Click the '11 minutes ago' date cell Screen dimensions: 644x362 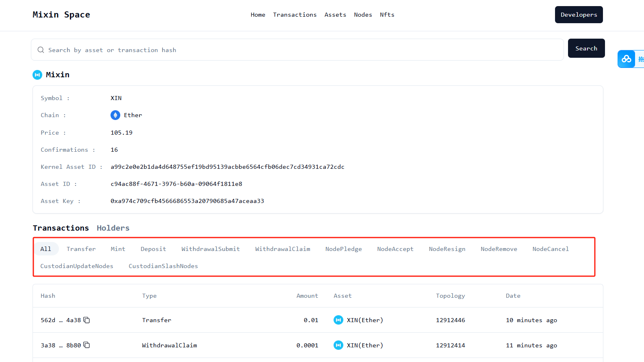coord(531,345)
